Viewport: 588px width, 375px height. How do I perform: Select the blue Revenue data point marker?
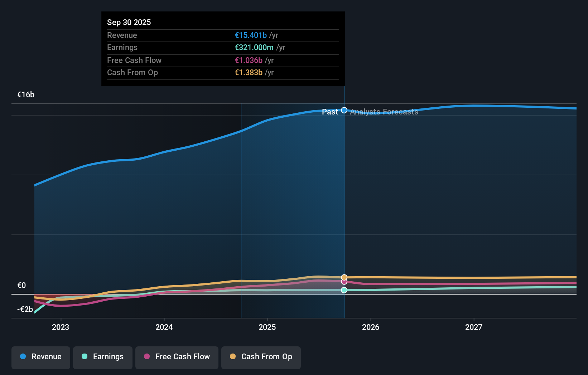point(344,110)
